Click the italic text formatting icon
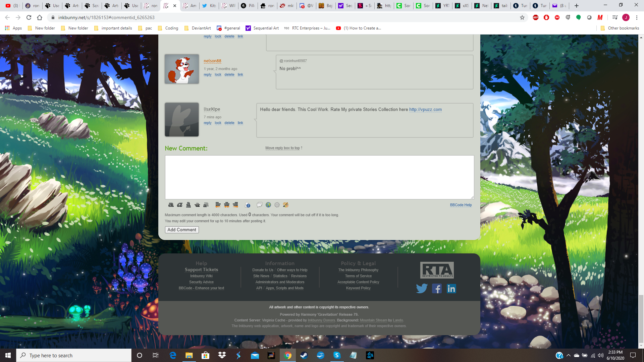 coord(179,205)
